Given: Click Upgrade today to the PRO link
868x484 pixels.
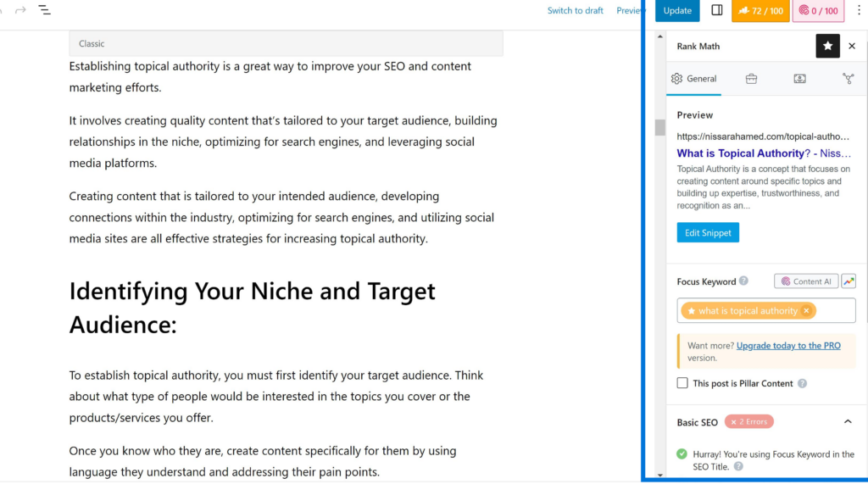Looking at the screenshot, I should (x=788, y=346).
